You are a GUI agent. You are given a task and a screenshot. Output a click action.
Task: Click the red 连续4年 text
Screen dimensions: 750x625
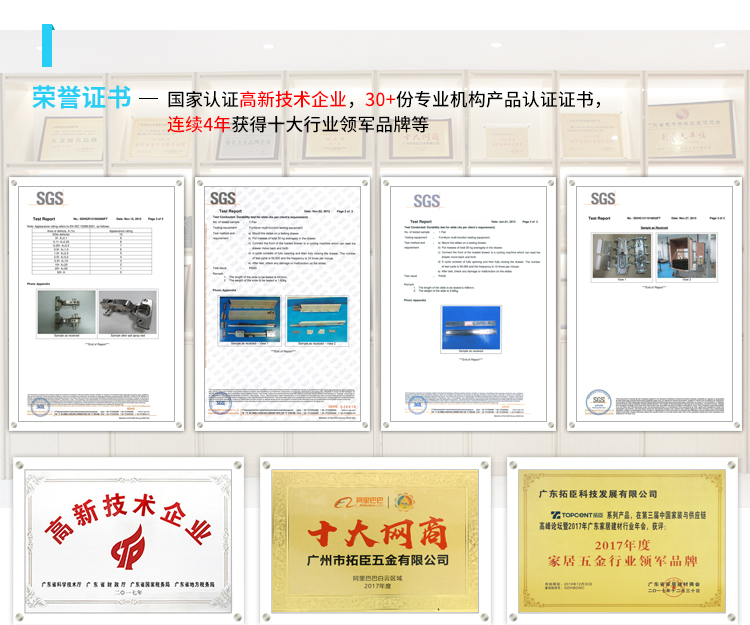pos(199,124)
